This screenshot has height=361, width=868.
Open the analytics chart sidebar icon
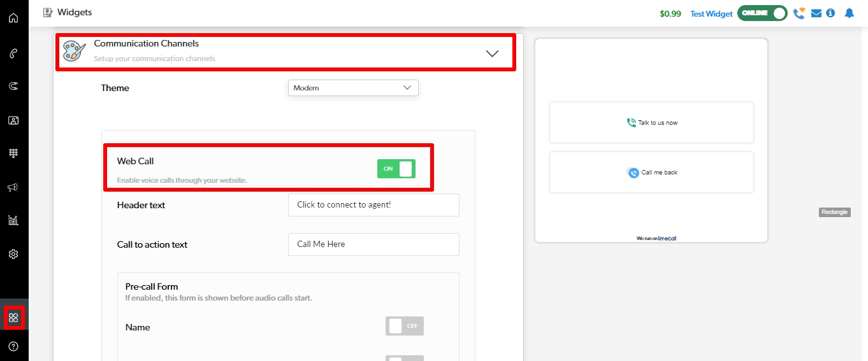coord(13,220)
